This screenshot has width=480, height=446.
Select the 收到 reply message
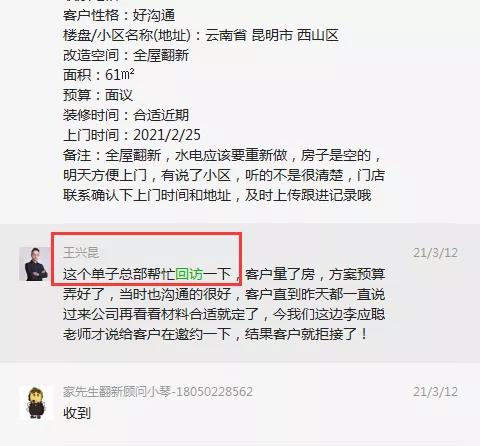click(77, 413)
